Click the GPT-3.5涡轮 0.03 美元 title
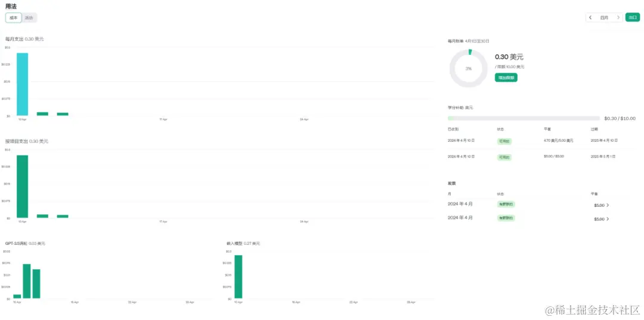The image size is (644, 320). [25, 243]
